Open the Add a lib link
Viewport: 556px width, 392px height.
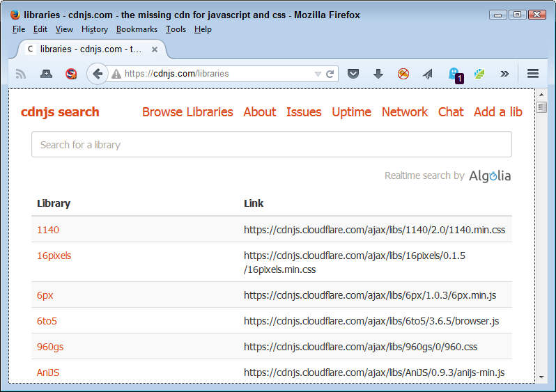point(498,112)
